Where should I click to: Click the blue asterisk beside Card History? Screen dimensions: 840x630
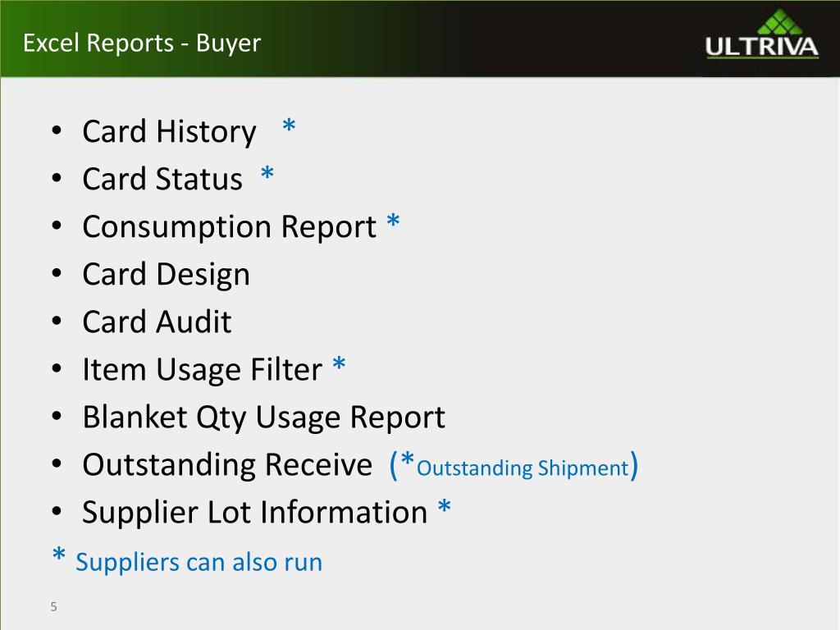click(289, 126)
